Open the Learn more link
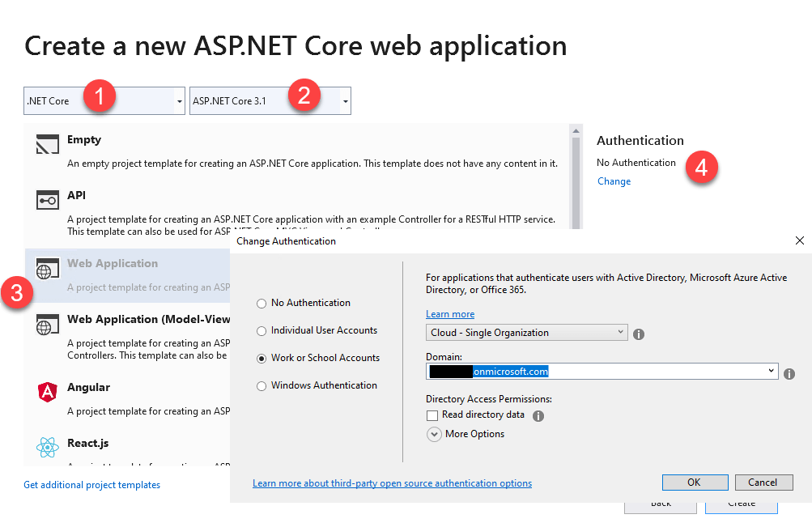This screenshot has height=523, width=812. (x=450, y=314)
